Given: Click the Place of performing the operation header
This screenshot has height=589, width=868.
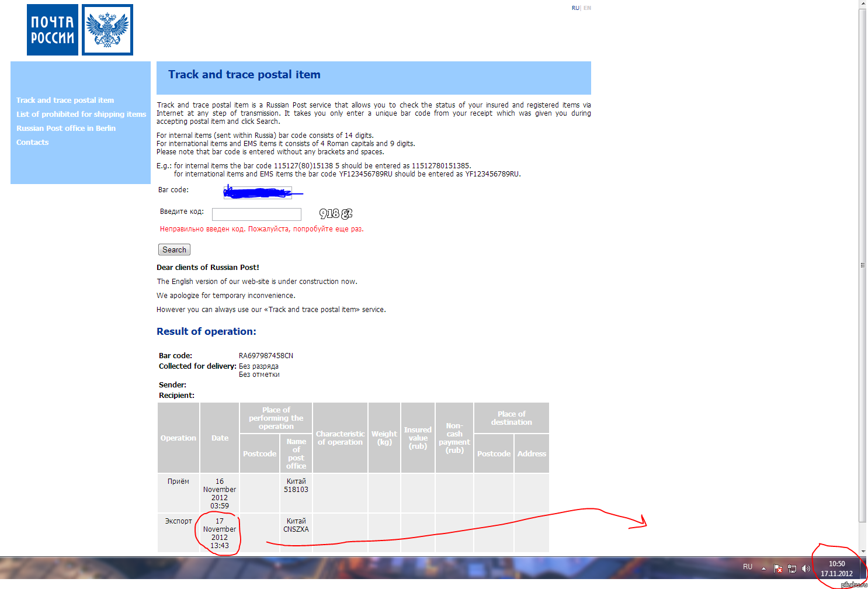Looking at the screenshot, I should pyautogui.click(x=276, y=418).
